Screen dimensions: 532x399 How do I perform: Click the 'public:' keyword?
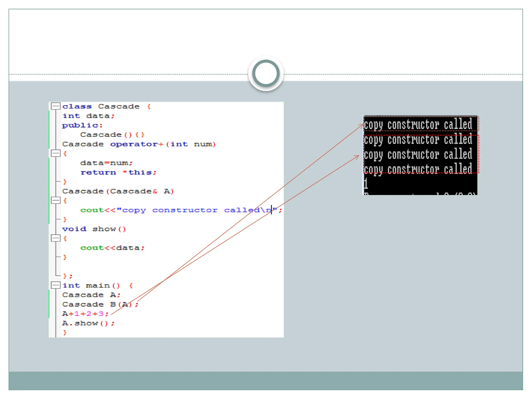(82, 125)
